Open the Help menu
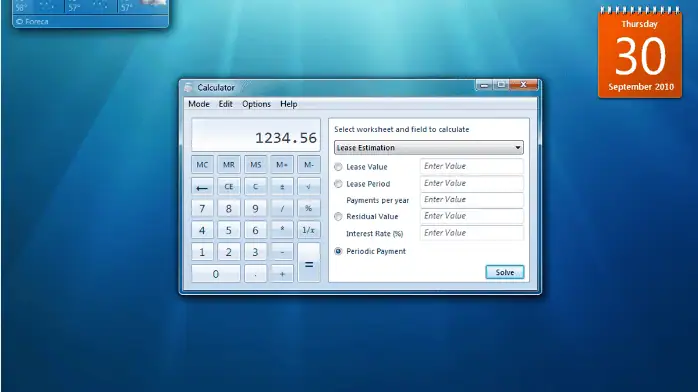This screenshot has width=698, height=392. coord(288,104)
